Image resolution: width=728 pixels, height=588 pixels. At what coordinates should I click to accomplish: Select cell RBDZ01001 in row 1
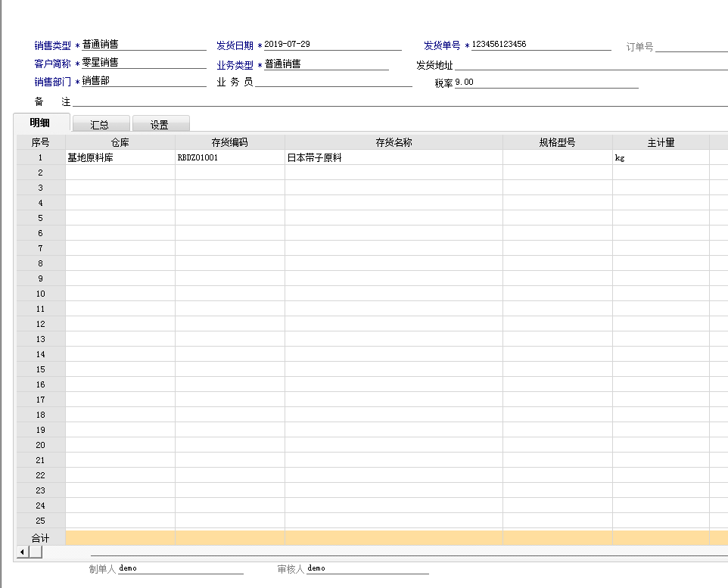point(230,157)
